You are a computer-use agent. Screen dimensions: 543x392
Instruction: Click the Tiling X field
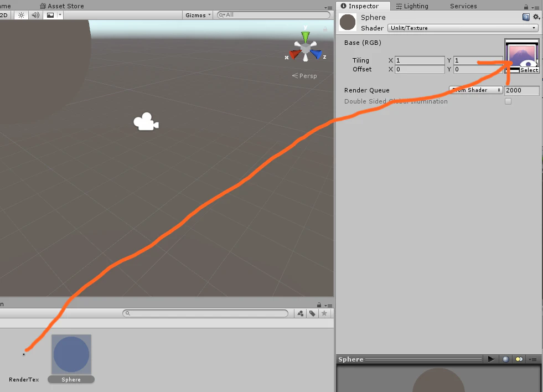coord(420,60)
